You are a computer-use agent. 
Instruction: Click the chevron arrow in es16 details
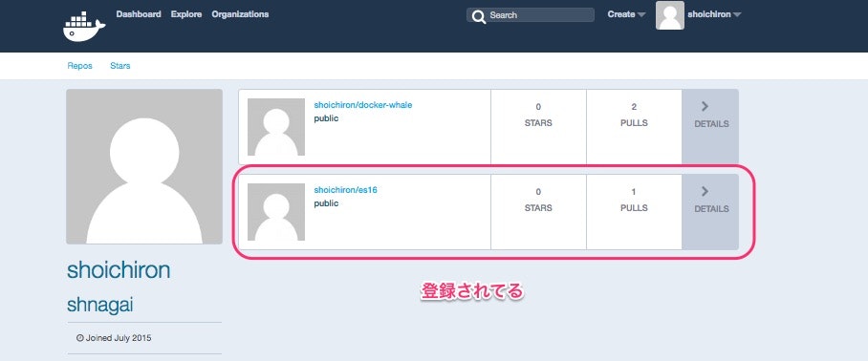[705, 191]
